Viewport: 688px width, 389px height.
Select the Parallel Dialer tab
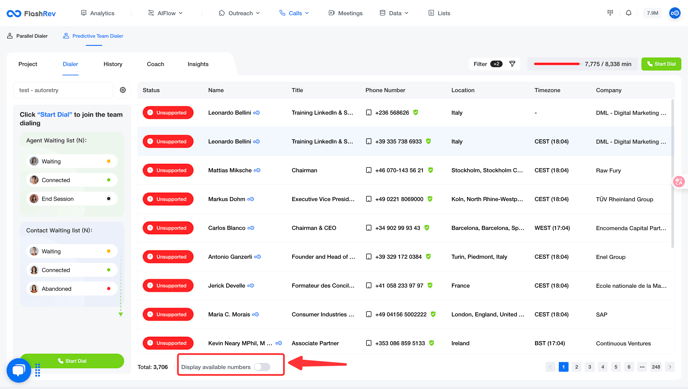pyautogui.click(x=27, y=36)
